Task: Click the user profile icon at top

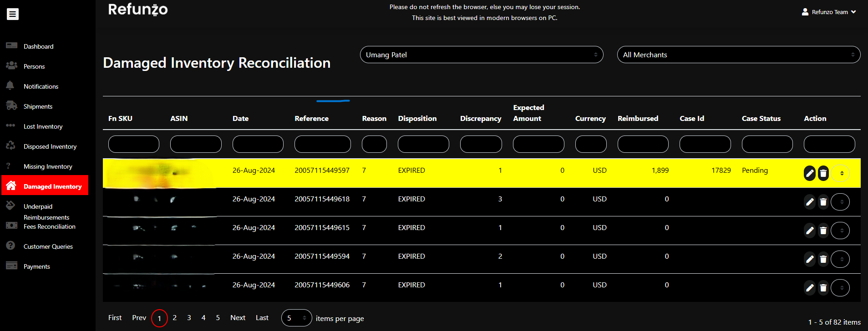Action: click(805, 12)
